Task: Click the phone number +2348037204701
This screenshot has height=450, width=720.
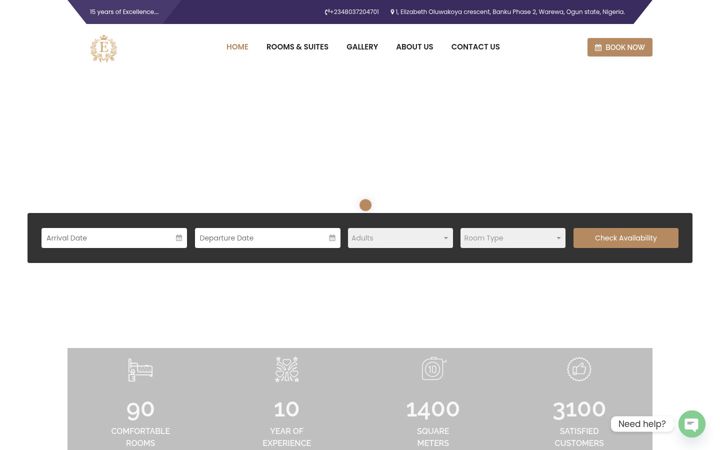Action: [354, 12]
